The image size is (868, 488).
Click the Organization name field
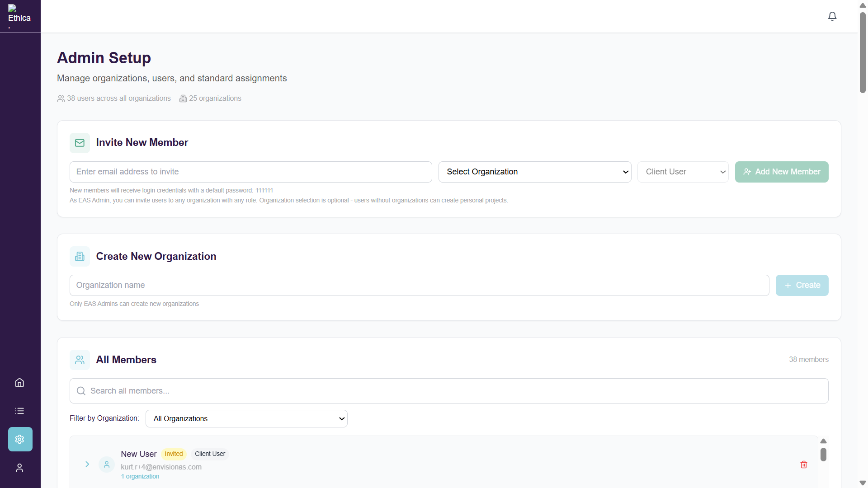pyautogui.click(x=419, y=286)
